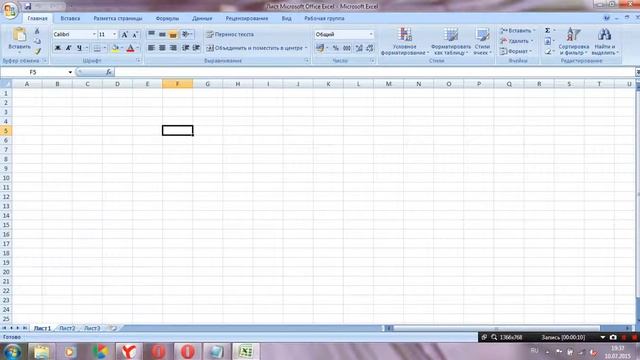
Task: Align text right
Action: tap(173, 48)
